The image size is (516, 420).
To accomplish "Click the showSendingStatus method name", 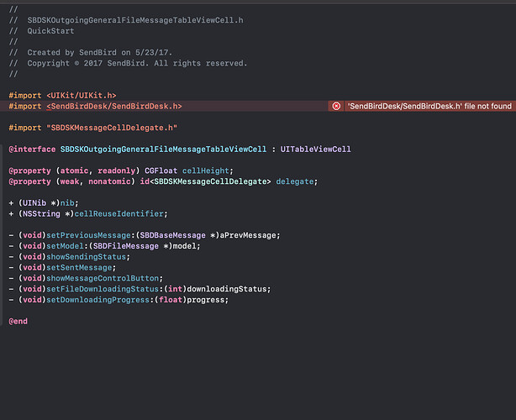I will 87,257.
